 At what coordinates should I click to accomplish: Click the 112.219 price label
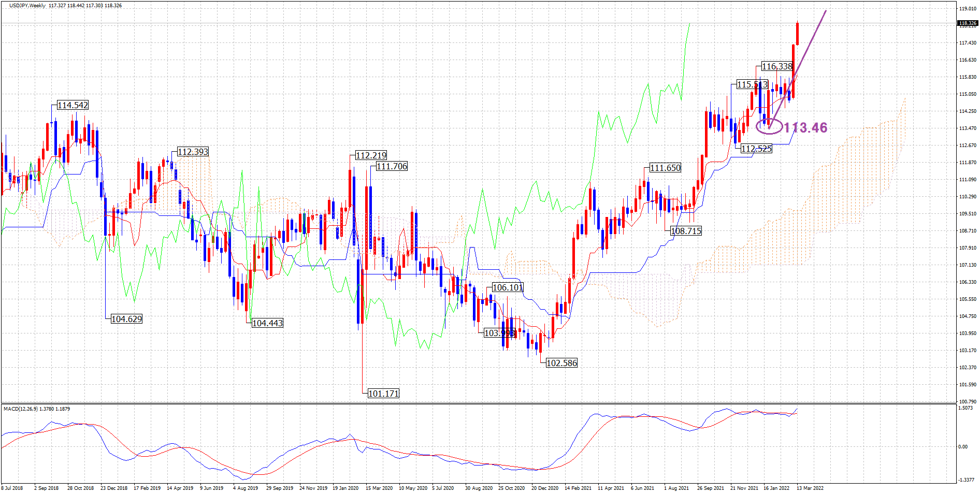pos(371,155)
